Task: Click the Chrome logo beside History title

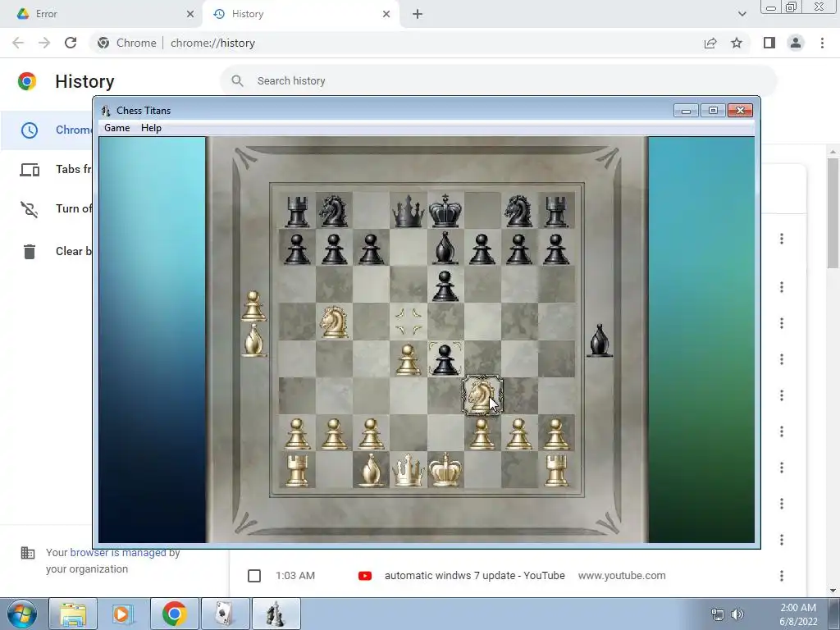Action: tap(27, 81)
